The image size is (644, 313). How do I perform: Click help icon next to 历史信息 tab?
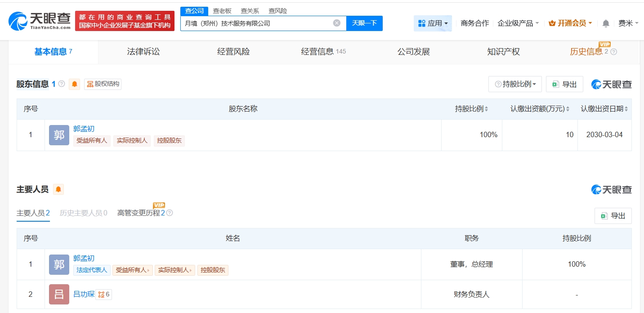click(x=614, y=52)
